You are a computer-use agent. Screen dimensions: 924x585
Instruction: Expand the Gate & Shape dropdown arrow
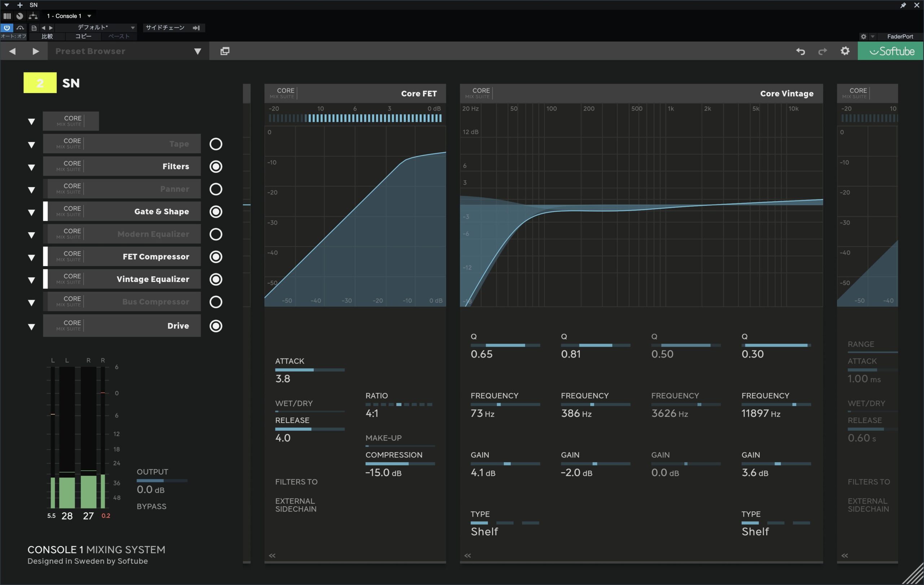[x=31, y=212]
